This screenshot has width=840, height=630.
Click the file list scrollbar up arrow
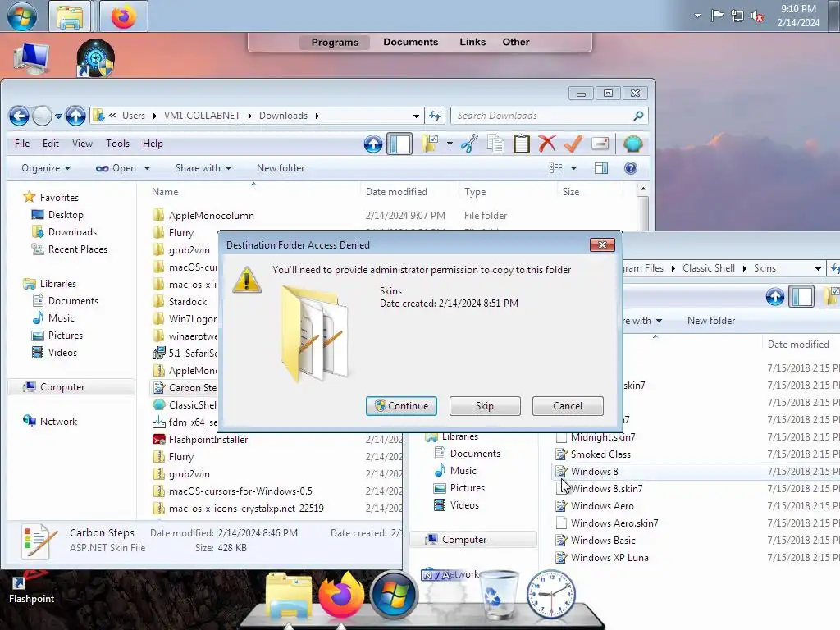tap(643, 189)
